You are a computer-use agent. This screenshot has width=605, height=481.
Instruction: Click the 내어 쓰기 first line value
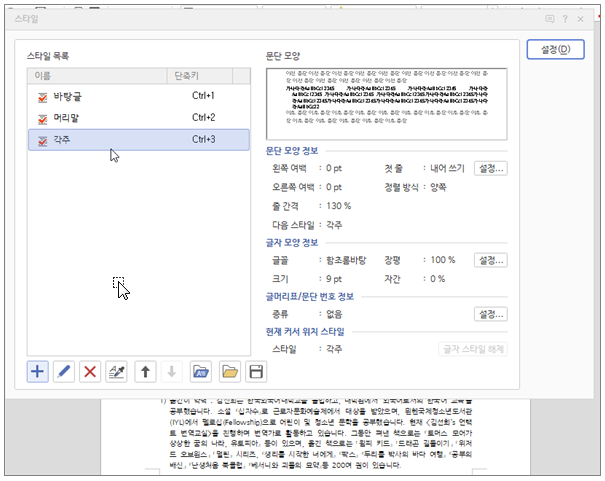tap(447, 169)
